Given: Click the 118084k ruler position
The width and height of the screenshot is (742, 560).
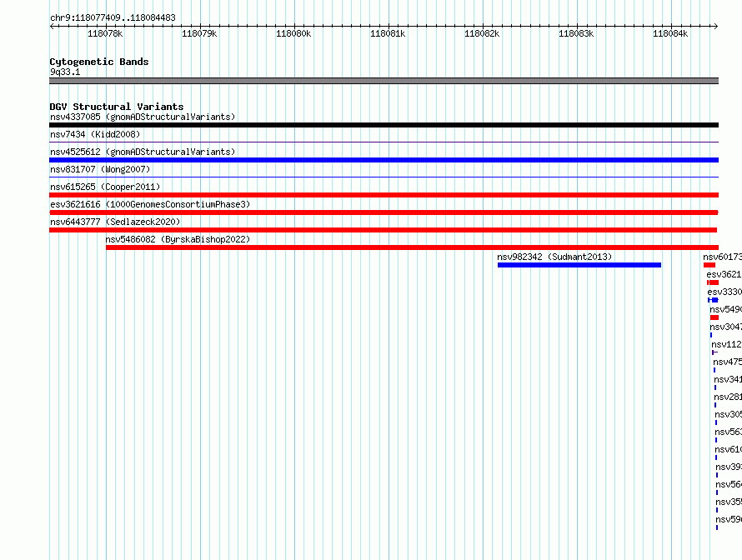Looking at the screenshot, I should click(x=670, y=33).
